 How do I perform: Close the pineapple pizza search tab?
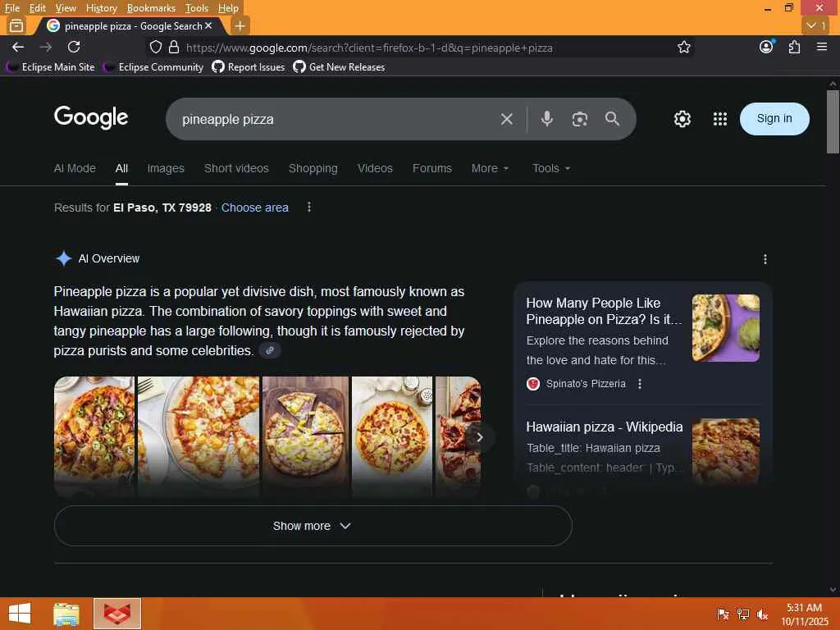click(x=208, y=25)
